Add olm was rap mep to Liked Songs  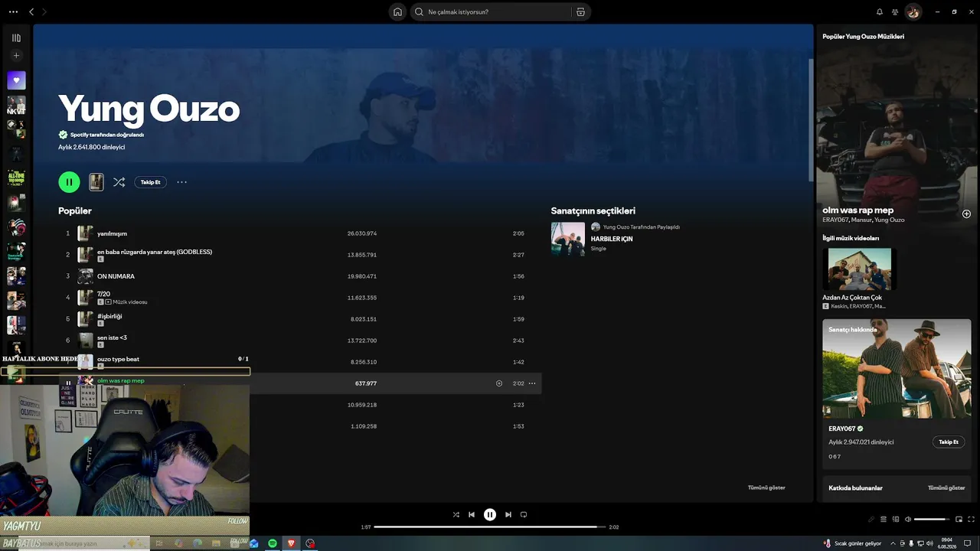tap(499, 383)
